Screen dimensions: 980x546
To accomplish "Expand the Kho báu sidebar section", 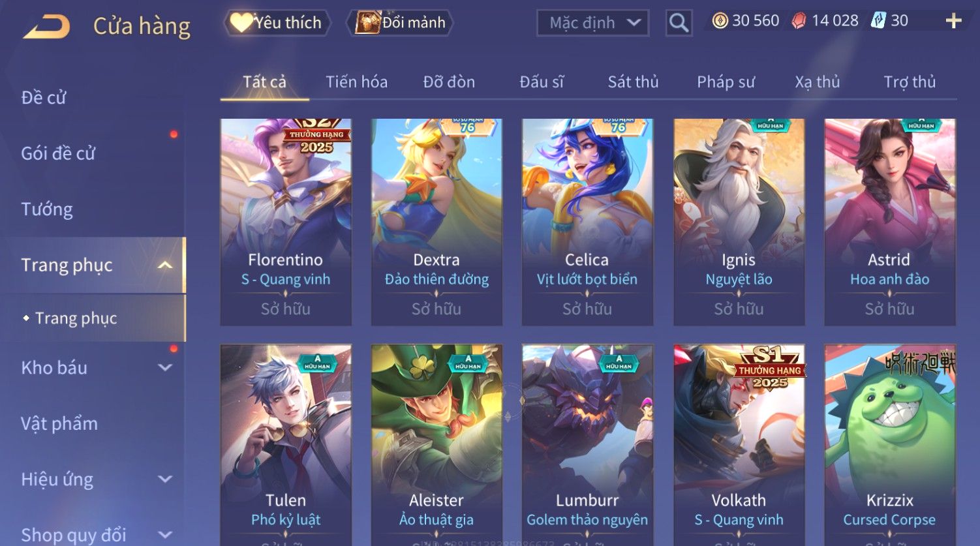I will [165, 367].
